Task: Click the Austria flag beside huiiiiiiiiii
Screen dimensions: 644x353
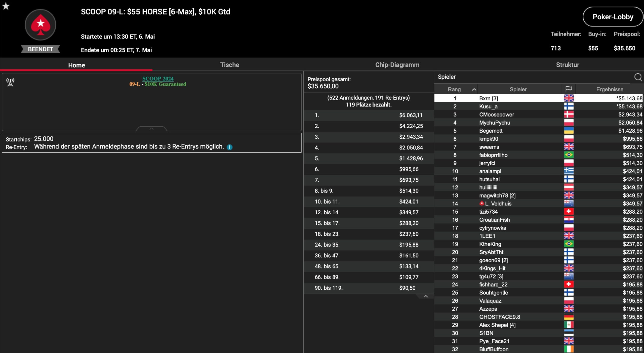Action: (569, 187)
